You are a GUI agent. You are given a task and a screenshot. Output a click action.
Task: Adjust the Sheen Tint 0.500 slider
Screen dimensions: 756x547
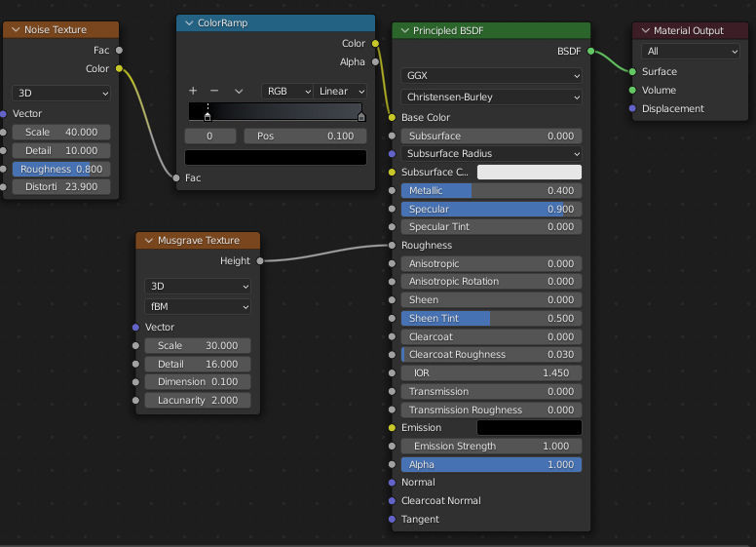(x=491, y=319)
